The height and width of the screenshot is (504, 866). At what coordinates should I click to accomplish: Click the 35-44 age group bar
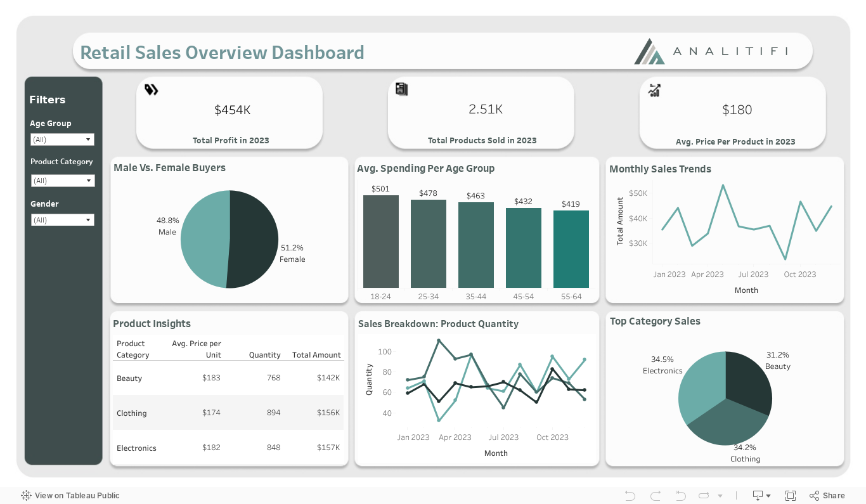tap(476, 245)
